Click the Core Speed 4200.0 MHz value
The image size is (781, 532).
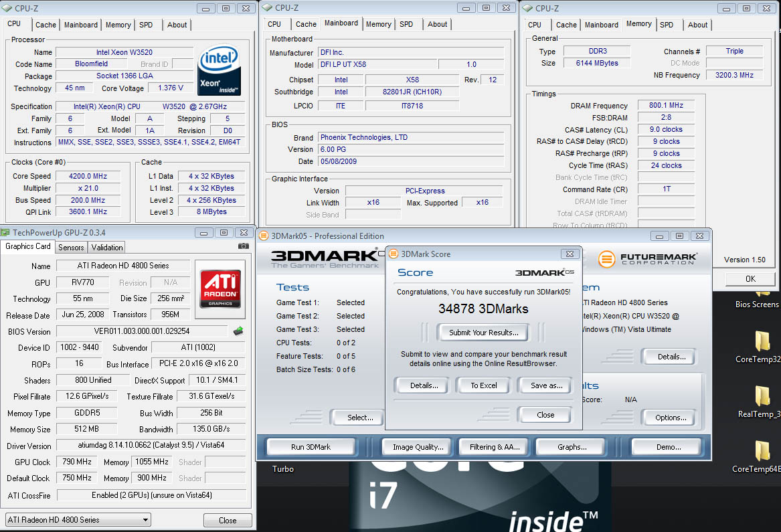[x=88, y=177]
